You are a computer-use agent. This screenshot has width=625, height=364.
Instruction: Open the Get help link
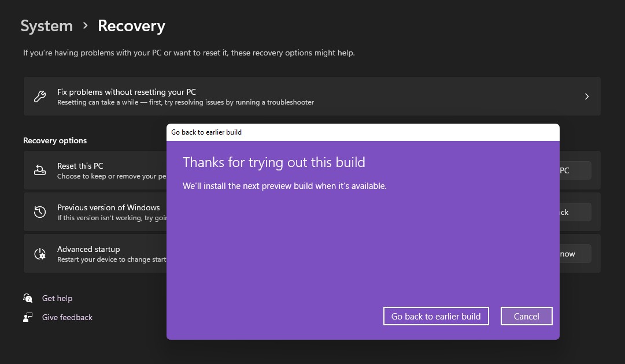point(57,298)
